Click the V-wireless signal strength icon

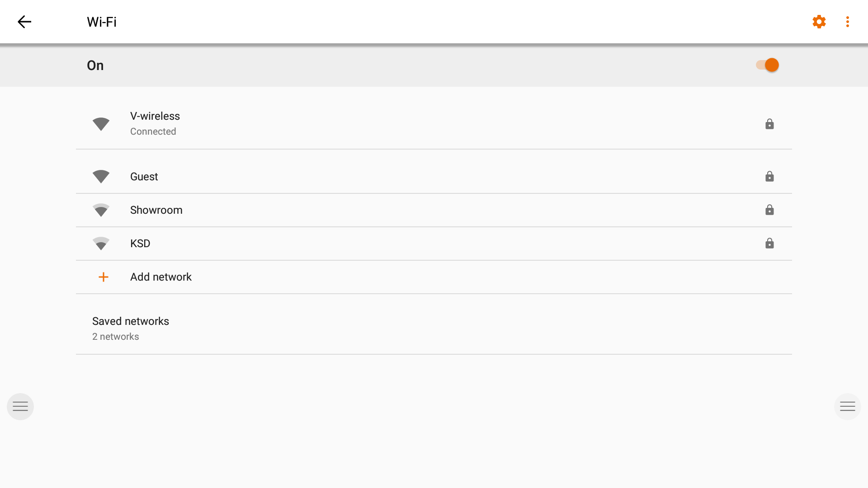(x=101, y=124)
